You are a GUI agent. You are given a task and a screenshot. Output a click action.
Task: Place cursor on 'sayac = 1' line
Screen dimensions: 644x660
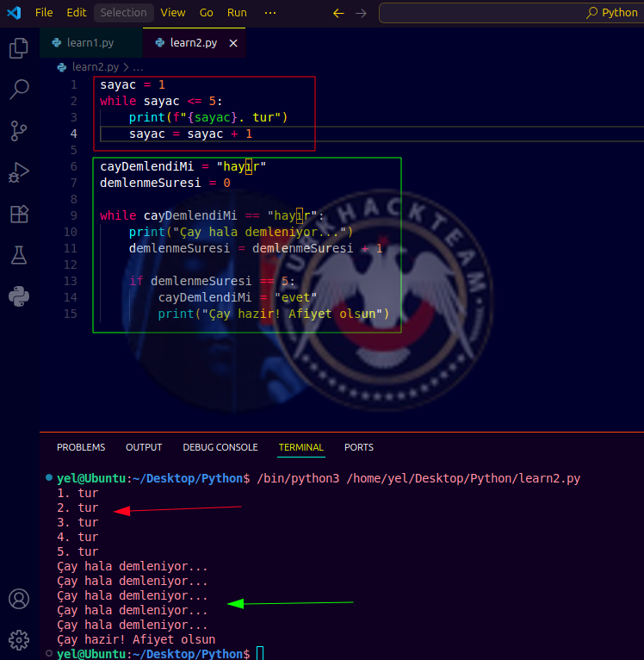pyautogui.click(x=133, y=85)
